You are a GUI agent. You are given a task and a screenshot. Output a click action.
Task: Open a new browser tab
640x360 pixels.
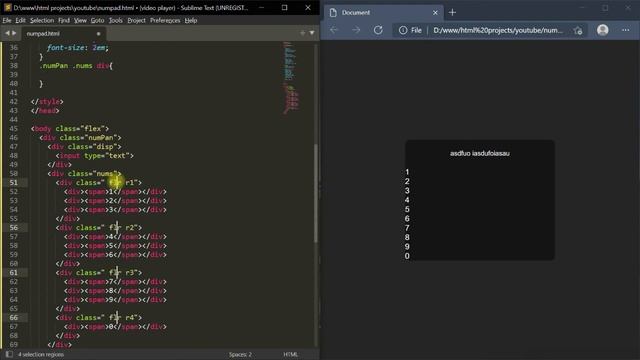(x=452, y=13)
